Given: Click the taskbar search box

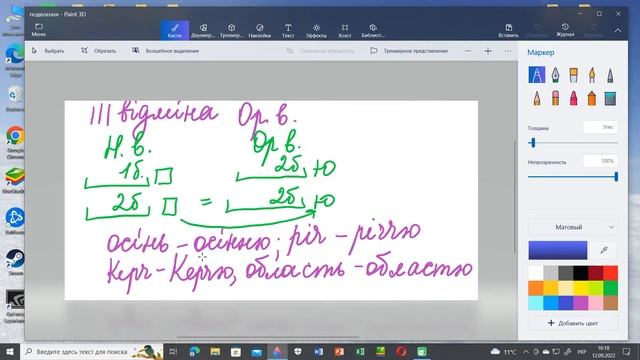Looking at the screenshot, I should tap(92, 351).
